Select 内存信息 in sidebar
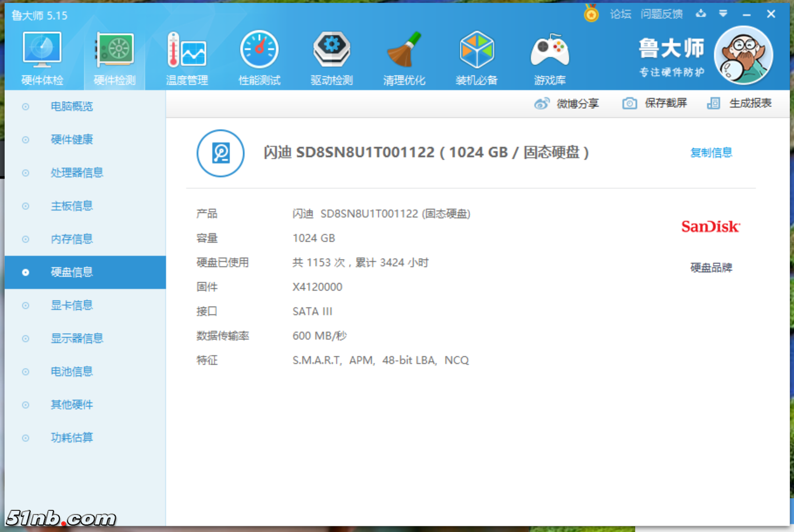The width and height of the screenshot is (794, 532). click(x=85, y=239)
